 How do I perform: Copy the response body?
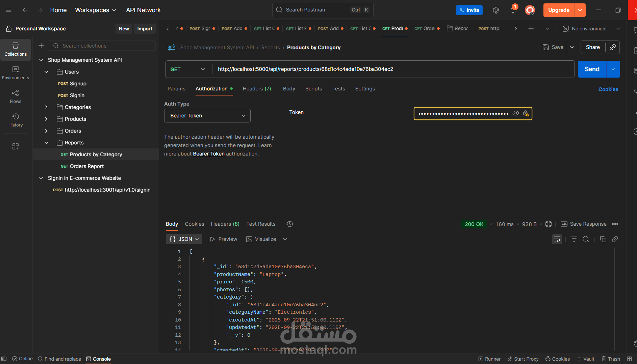coord(603,239)
